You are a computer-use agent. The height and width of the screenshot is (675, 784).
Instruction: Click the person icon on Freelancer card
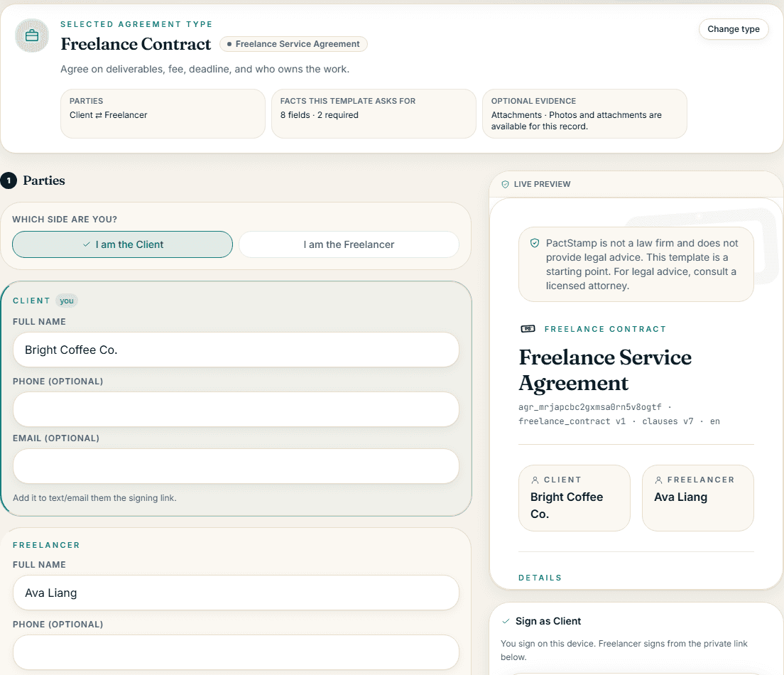pos(658,480)
